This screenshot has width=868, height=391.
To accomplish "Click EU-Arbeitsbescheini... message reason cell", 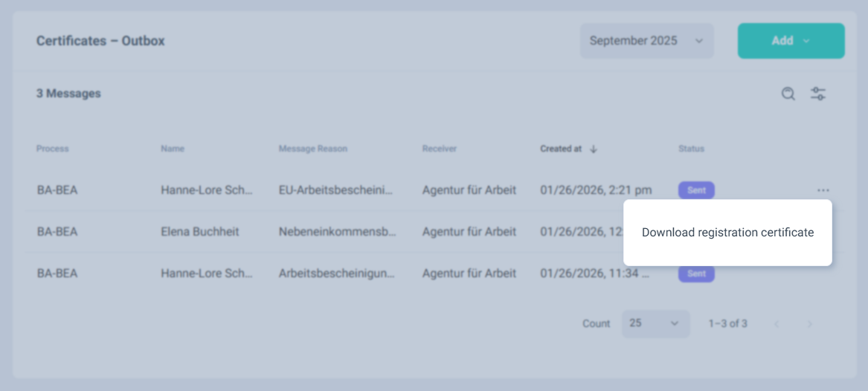I will [335, 190].
